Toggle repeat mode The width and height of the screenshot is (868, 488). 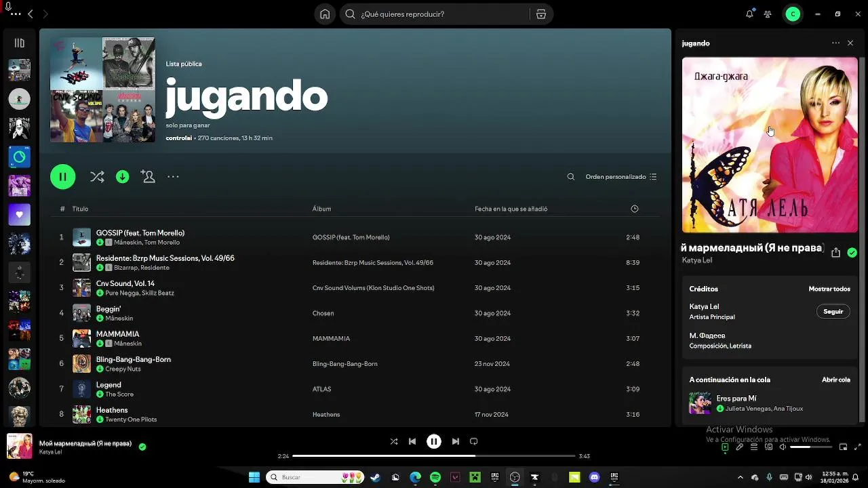(474, 441)
